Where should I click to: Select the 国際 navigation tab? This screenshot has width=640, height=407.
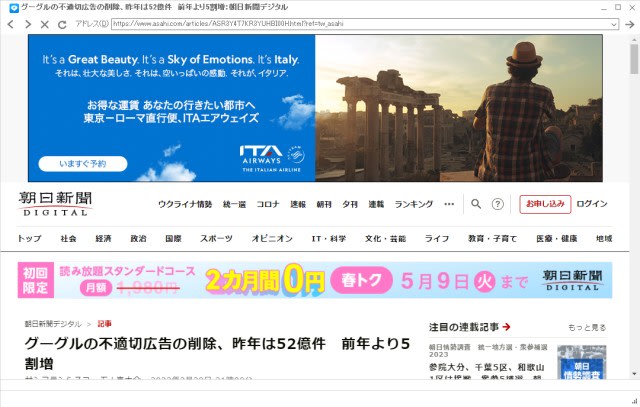coord(173,238)
